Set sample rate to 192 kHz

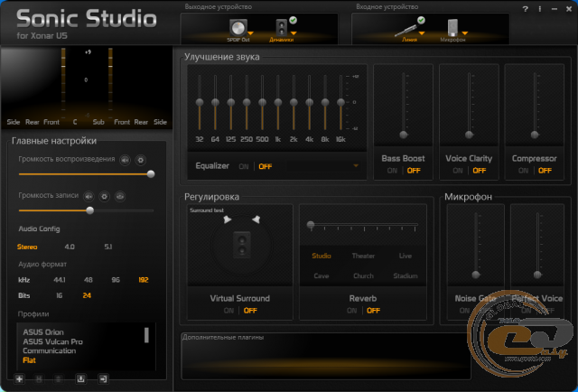(144, 280)
